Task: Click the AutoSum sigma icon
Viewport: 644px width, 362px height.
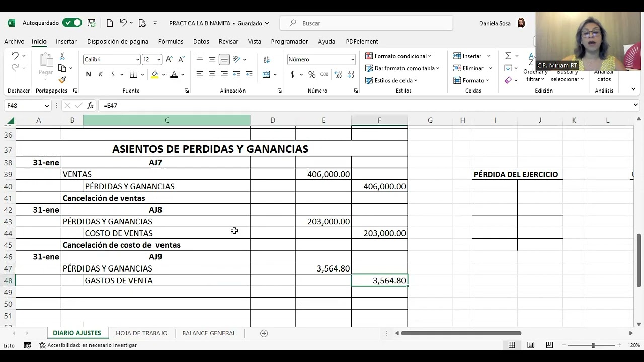Action: point(508,56)
